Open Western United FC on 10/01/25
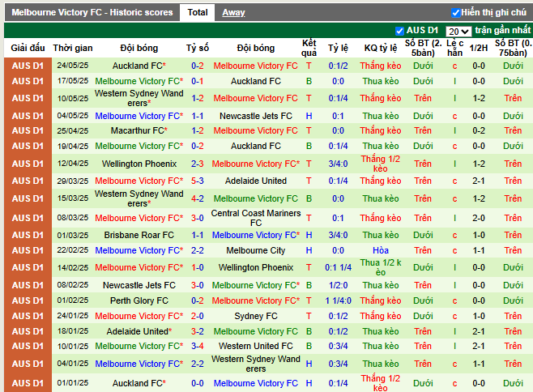 pyautogui.click(x=256, y=346)
